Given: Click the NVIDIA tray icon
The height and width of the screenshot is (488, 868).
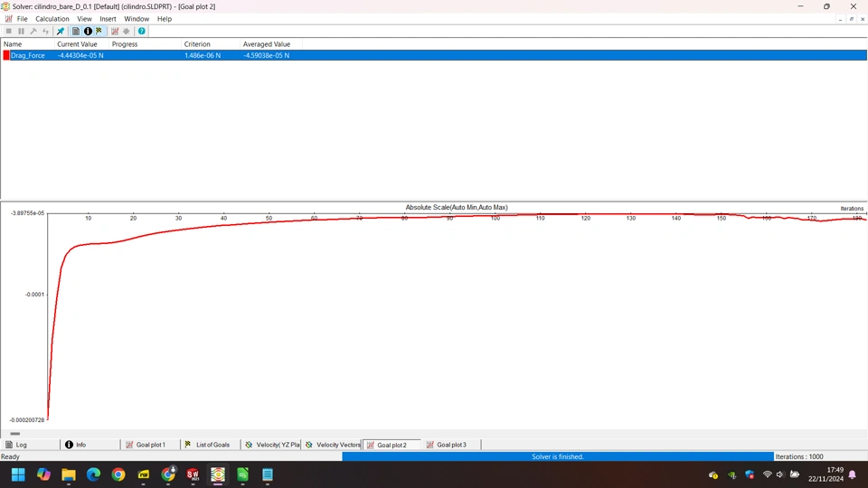Looking at the screenshot, I should pyautogui.click(x=731, y=474).
